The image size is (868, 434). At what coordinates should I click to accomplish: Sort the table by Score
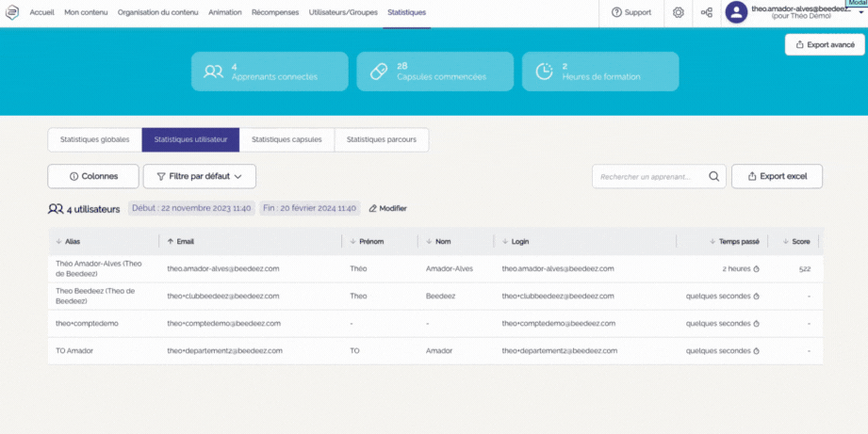coord(795,242)
